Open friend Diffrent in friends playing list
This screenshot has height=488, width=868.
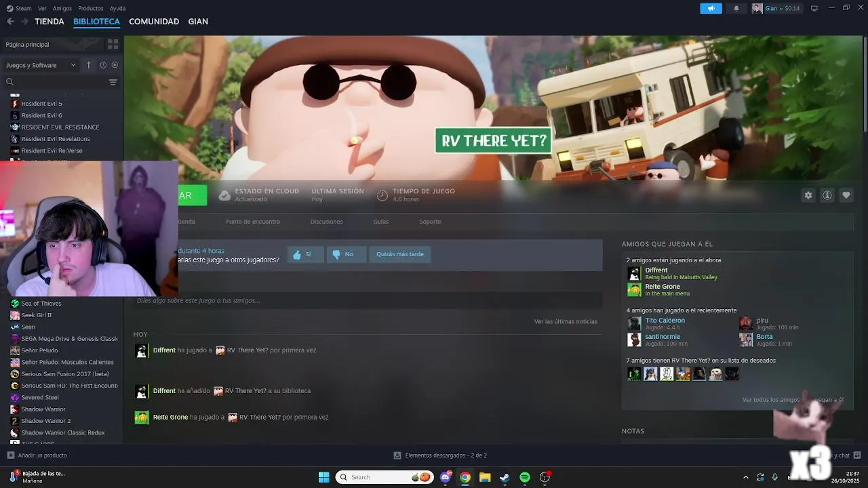pyautogui.click(x=656, y=270)
